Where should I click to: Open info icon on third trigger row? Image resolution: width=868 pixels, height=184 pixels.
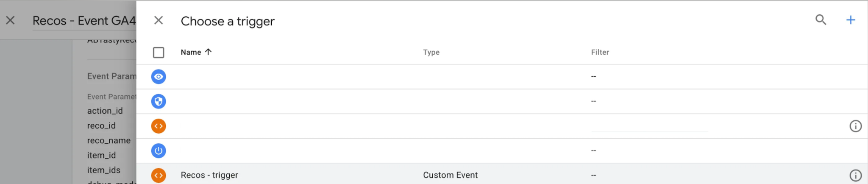tap(855, 126)
